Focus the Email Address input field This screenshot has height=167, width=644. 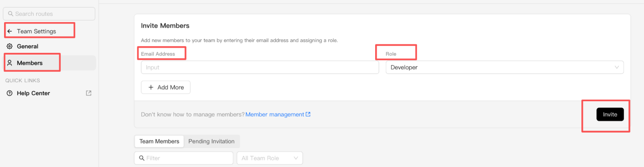point(260,67)
